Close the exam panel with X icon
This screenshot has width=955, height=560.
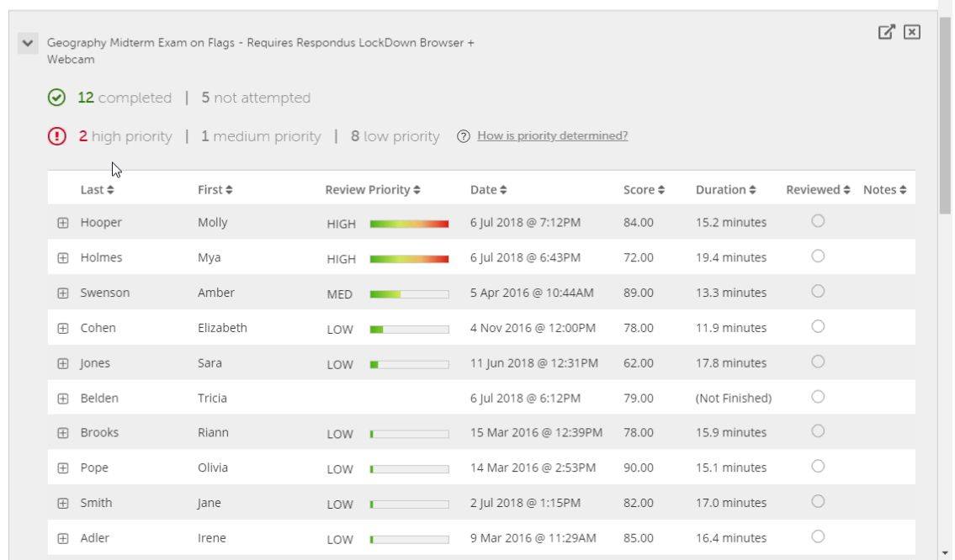(x=911, y=32)
